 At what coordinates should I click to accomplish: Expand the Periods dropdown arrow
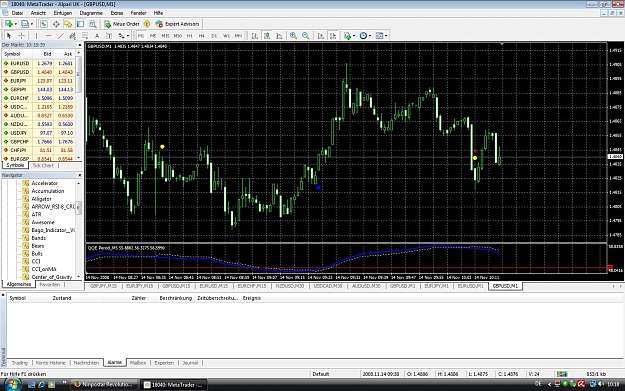[370, 36]
